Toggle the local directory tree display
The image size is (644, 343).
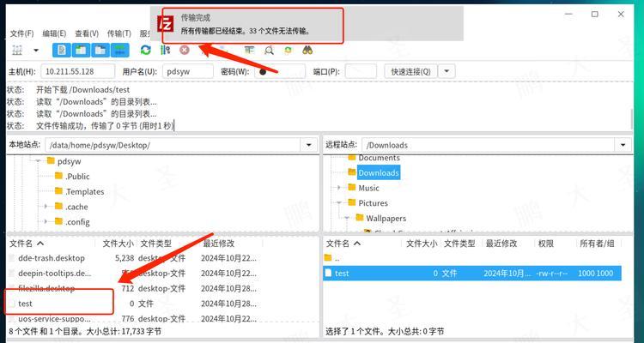81,50
